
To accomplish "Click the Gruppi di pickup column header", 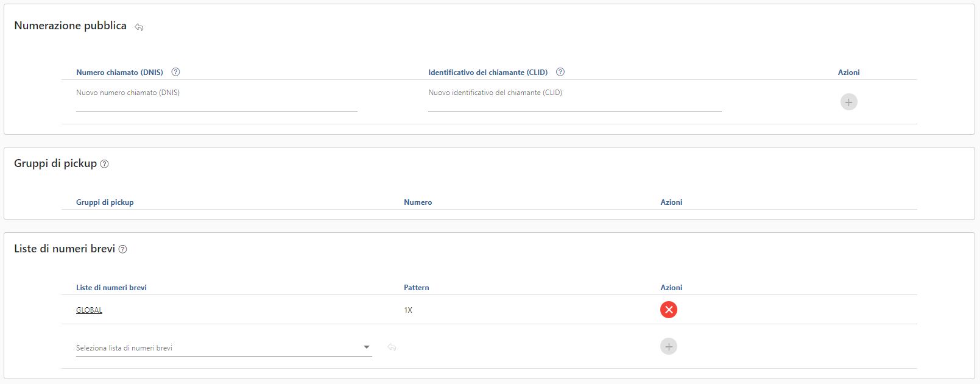I will point(105,202).
